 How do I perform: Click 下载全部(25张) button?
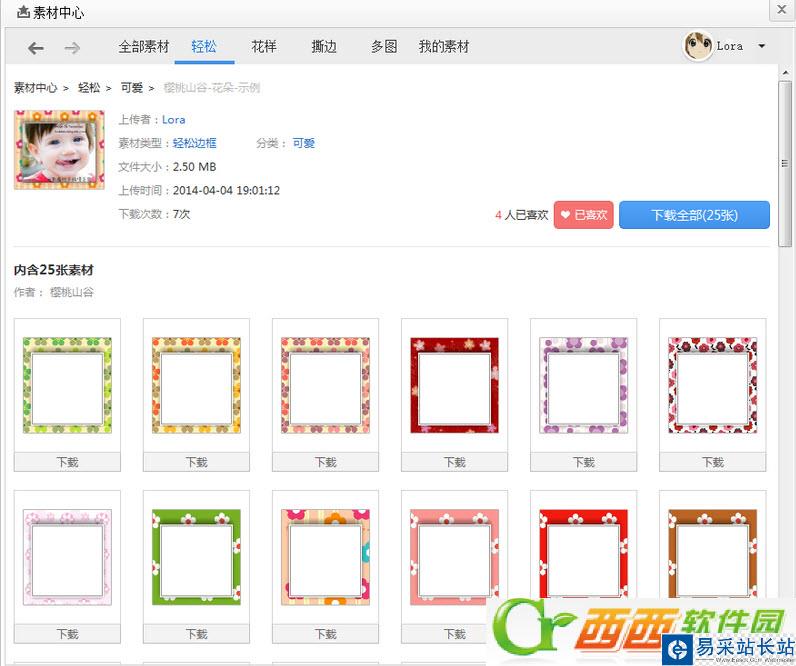pyautogui.click(x=694, y=215)
